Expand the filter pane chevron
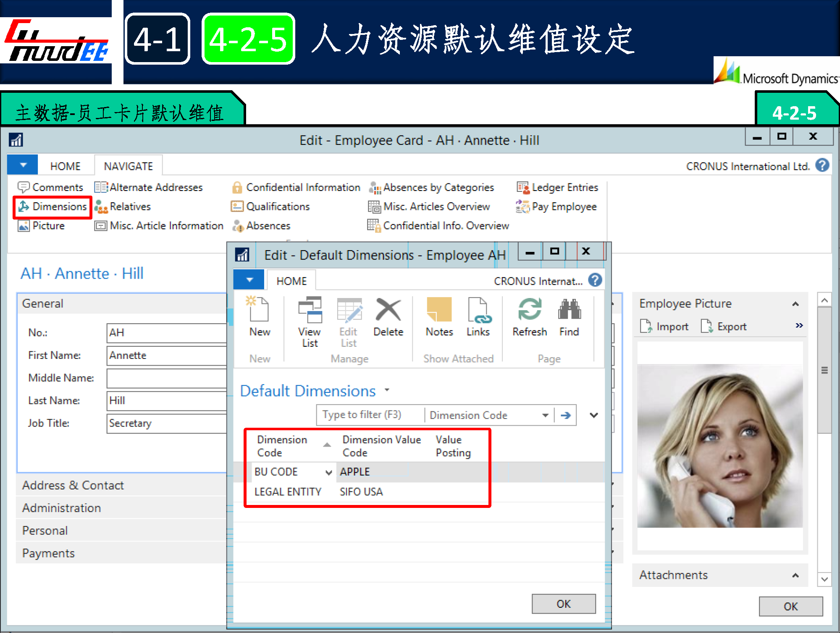The height and width of the screenshot is (633, 840). tap(593, 415)
